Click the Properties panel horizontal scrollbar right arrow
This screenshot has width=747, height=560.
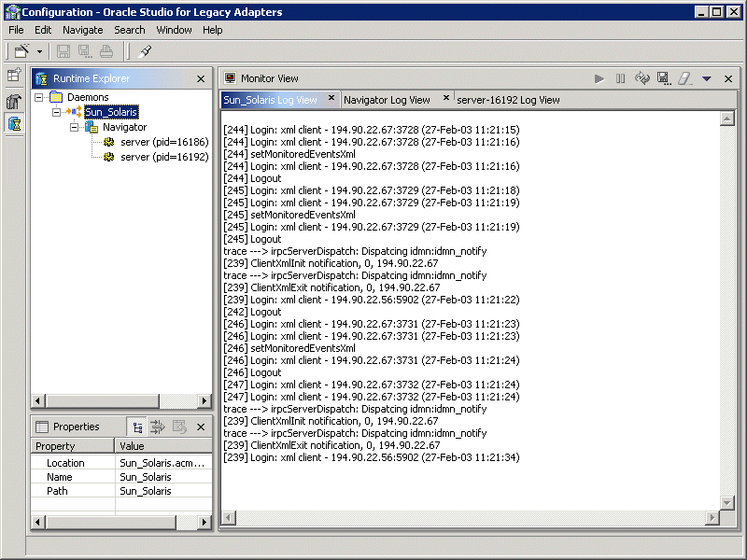[204, 523]
